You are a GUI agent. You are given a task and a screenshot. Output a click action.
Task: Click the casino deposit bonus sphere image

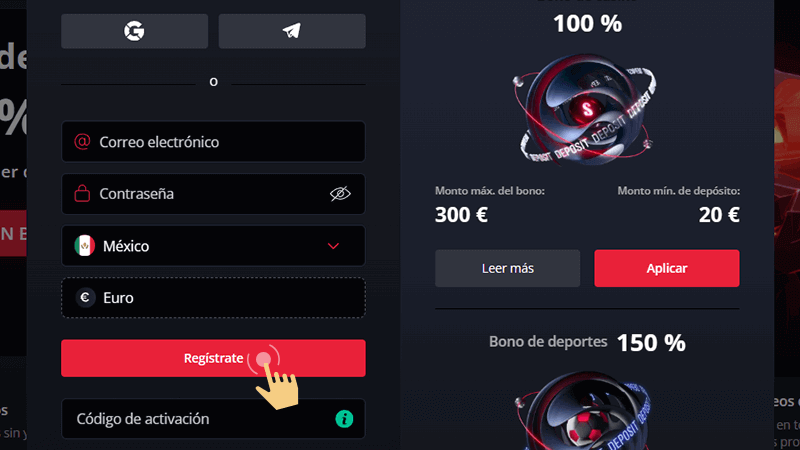587,109
